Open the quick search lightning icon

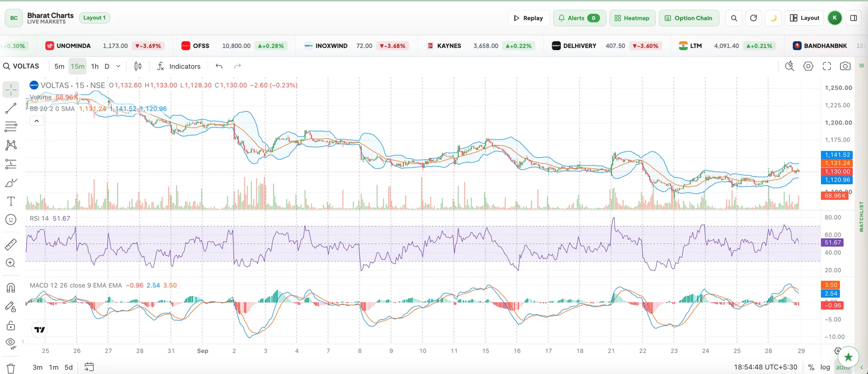[x=789, y=66]
